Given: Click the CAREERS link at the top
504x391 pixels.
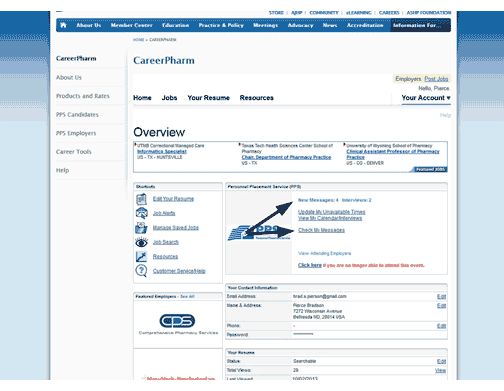Looking at the screenshot, I should click(x=389, y=13).
